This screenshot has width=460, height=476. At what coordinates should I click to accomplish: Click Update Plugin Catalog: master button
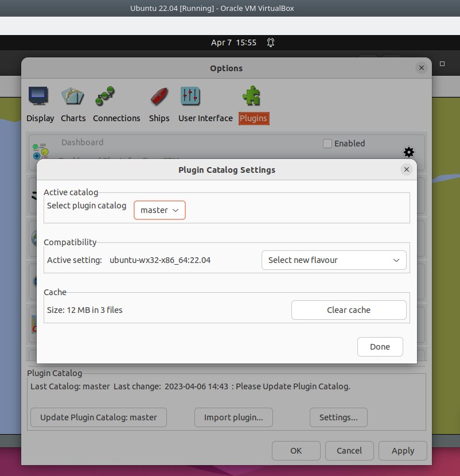coord(99,417)
